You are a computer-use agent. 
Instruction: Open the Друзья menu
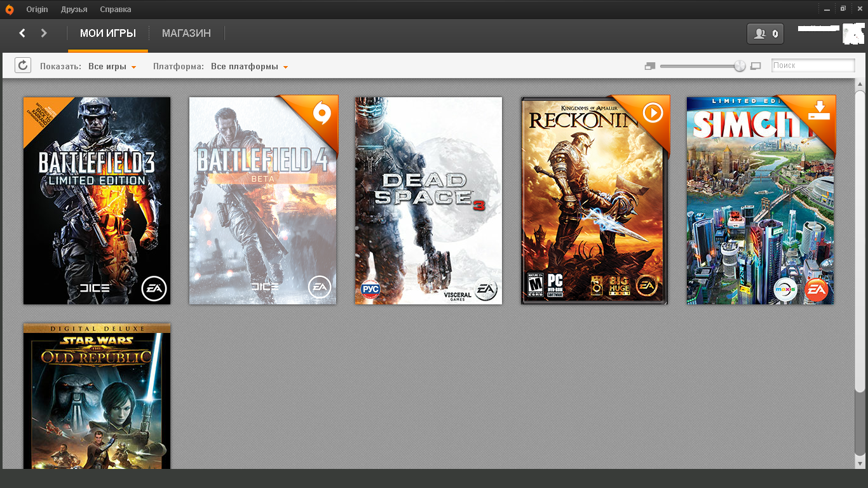(74, 10)
